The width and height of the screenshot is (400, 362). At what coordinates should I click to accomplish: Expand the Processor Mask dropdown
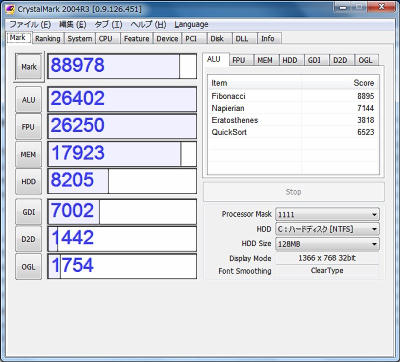(327, 214)
